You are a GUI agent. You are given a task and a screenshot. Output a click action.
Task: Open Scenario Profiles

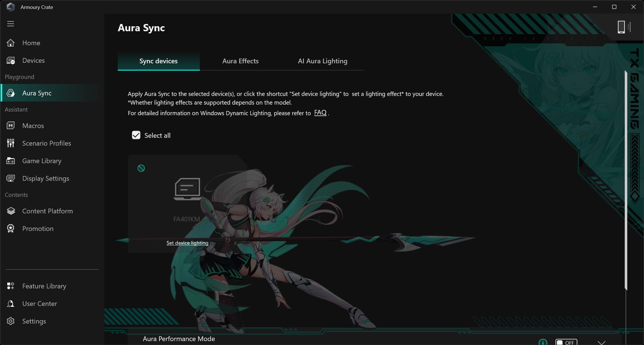(46, 143)
